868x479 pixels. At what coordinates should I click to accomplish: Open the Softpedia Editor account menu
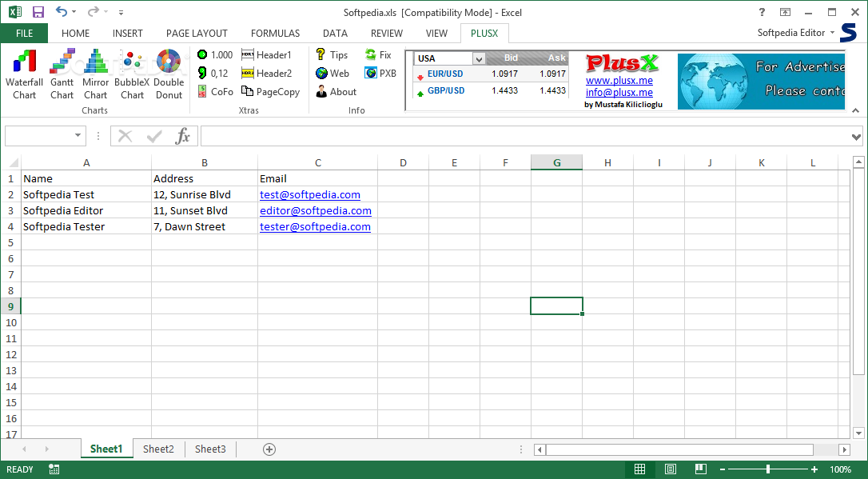pos(795,33)
